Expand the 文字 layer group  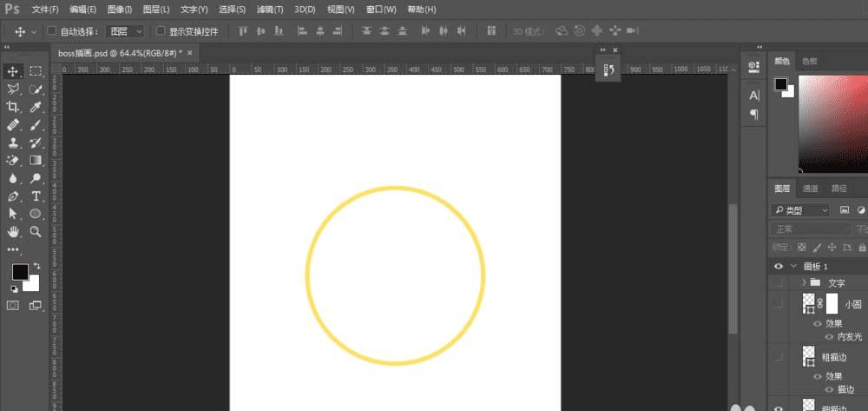click(805, 283)
